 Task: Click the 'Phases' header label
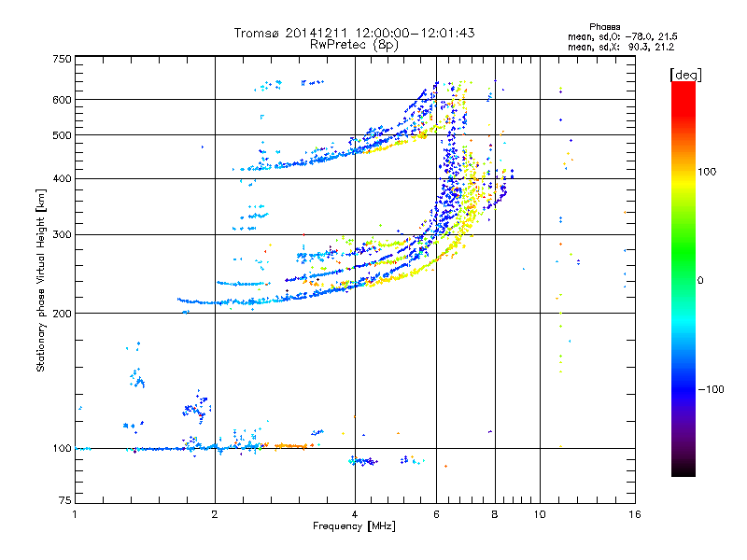point(604,27)
